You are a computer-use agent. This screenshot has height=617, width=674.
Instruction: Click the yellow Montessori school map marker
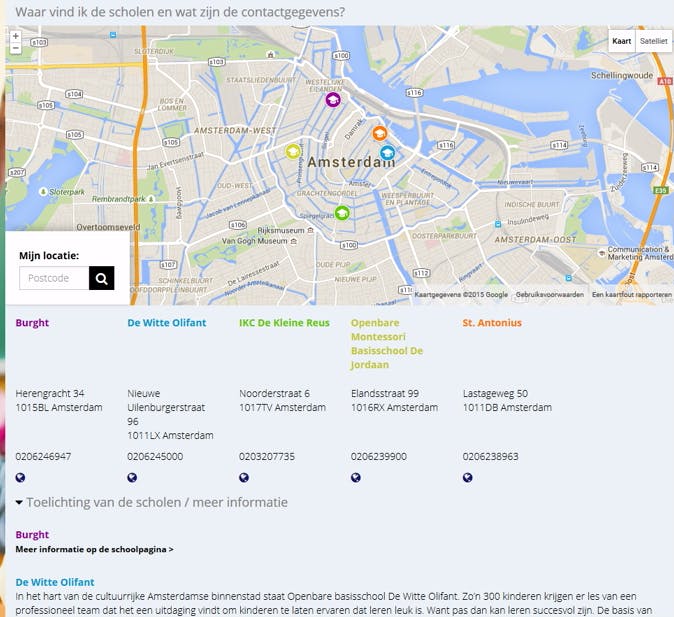point(293,151)
